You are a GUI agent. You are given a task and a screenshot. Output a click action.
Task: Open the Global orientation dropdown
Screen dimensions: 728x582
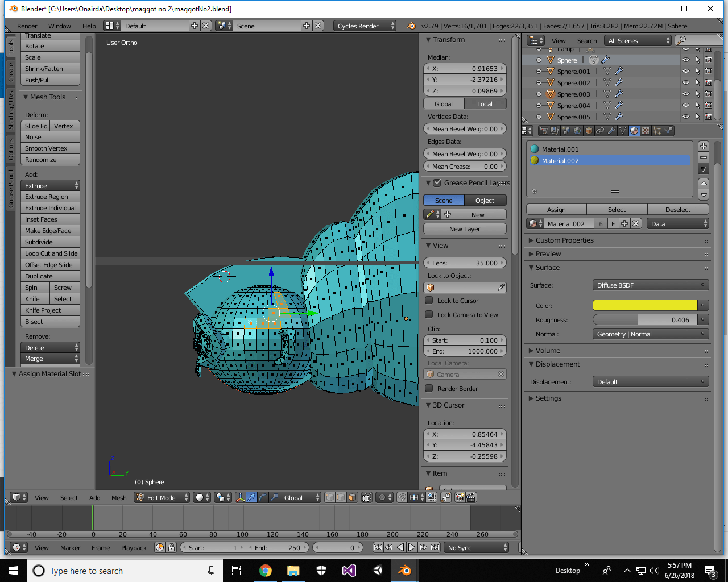point(302,497)
